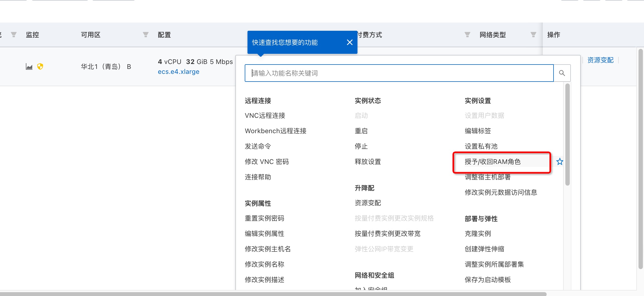Open the 付费方式 column filter
This screenshot has width=644, height=296.
467,35
